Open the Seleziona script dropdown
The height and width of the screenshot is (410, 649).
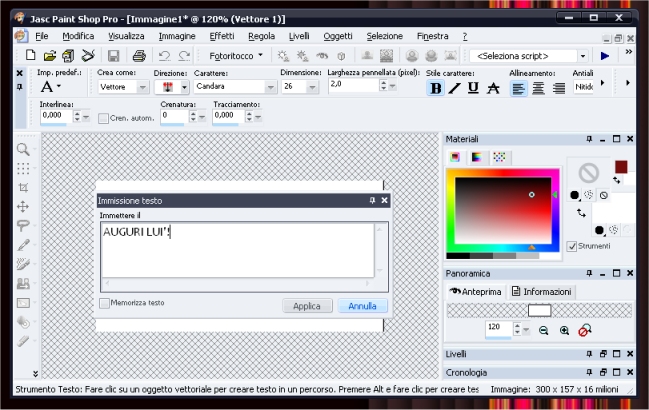tap(582, 56)
